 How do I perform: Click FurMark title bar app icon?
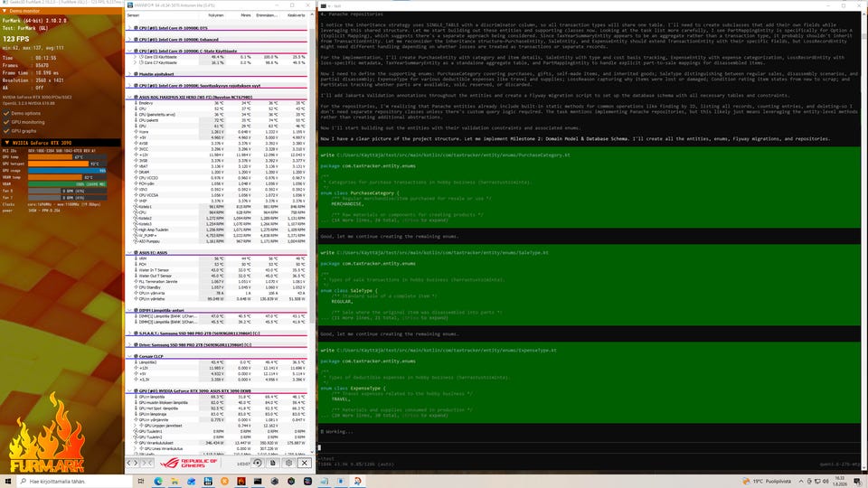pos(4,3)
